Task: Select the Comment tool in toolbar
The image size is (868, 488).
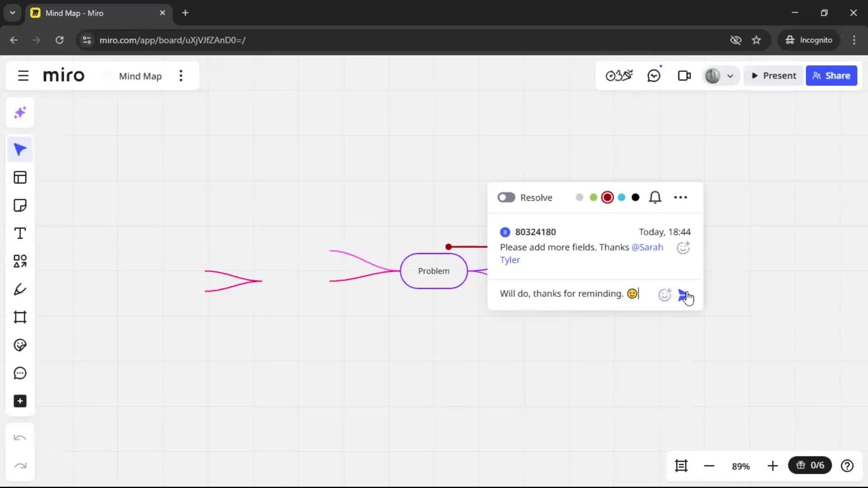Action: [20, 373]
